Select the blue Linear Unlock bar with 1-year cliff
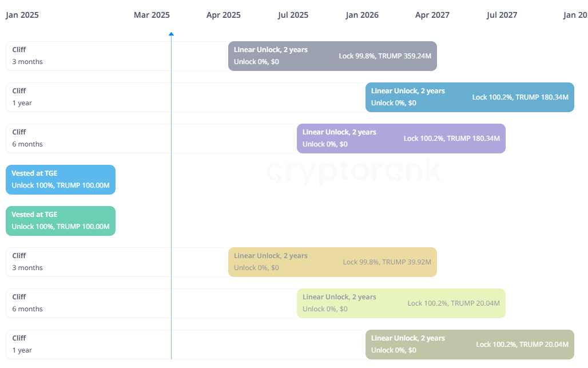The width and height of the screenshot is (588, 368). click(470, 97)
